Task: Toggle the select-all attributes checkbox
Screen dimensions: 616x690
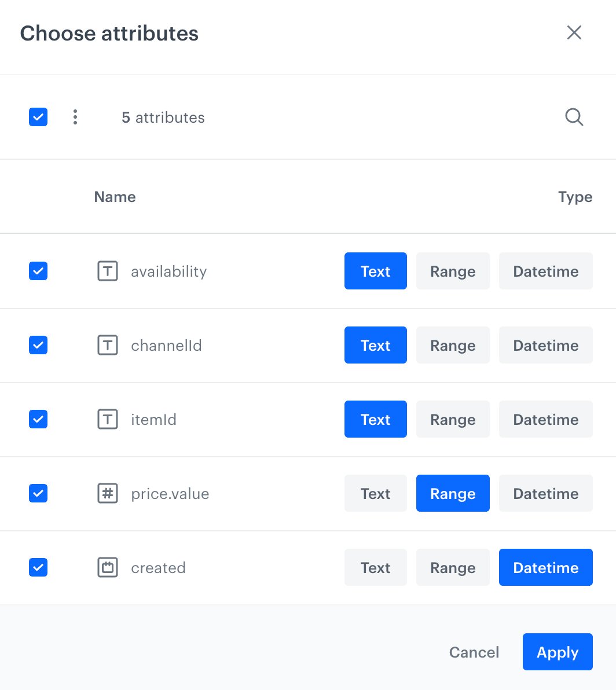Action: (x=38, y=117)
